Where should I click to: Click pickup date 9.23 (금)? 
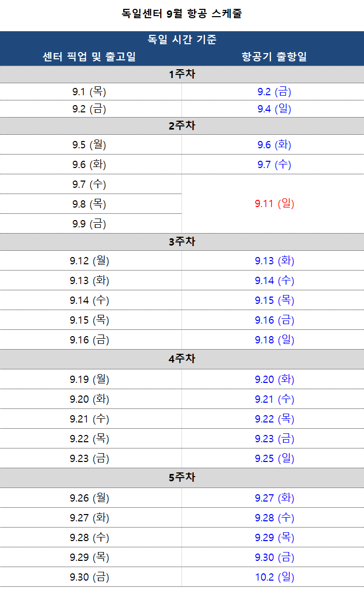click(x=89, y=458)
